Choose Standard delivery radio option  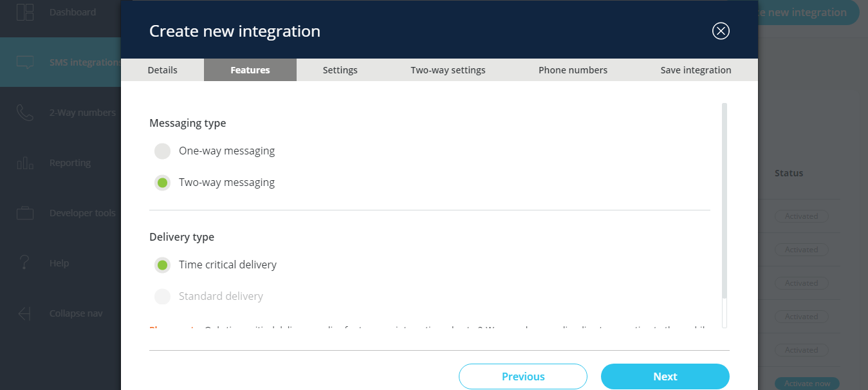(x=162, y=297)
